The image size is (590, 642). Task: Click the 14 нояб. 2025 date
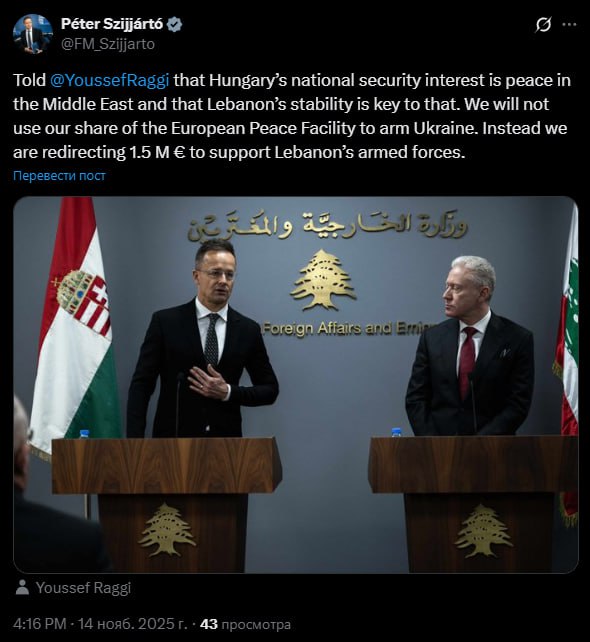tap(132, 624)
